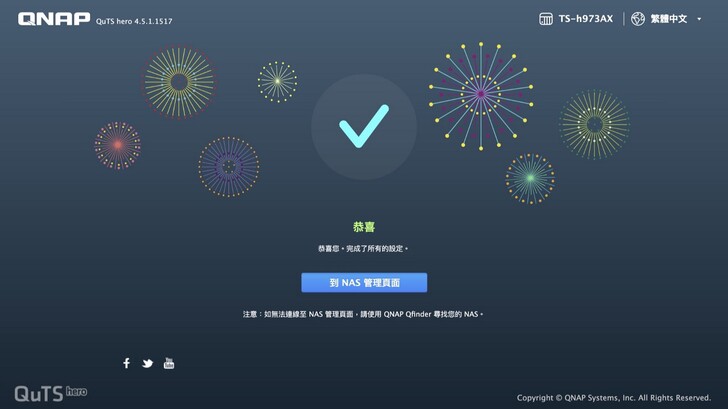This screenshot has height=409, width=728.
Task: Open the 繁體中文 language selector
Action: (x=669, y=19)
